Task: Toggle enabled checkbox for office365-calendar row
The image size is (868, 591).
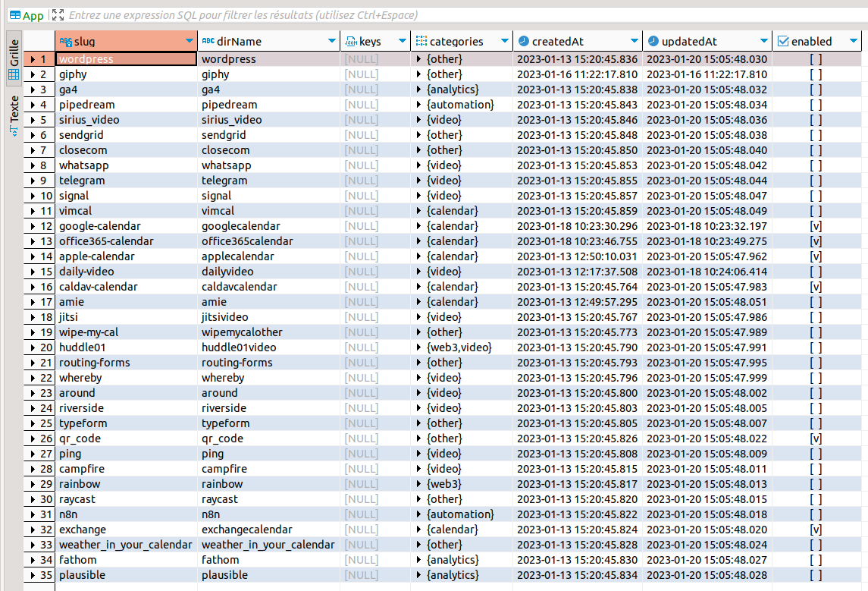Action: [x=816, y=241]
